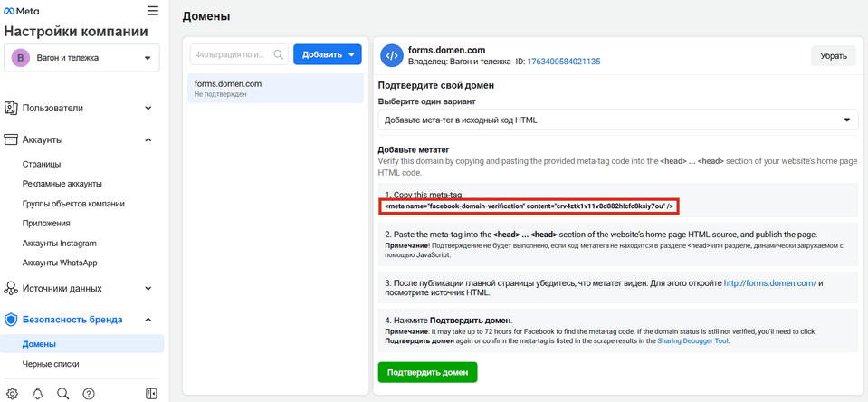Click the settings gear icon at bottom
This screenshot has height=402, width=868.
12,394
